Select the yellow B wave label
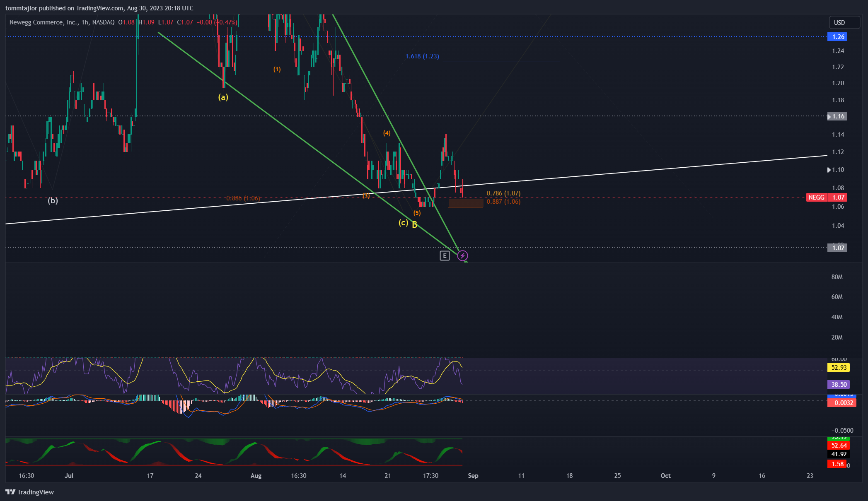868x501 pixels. (x=415, y=225)
